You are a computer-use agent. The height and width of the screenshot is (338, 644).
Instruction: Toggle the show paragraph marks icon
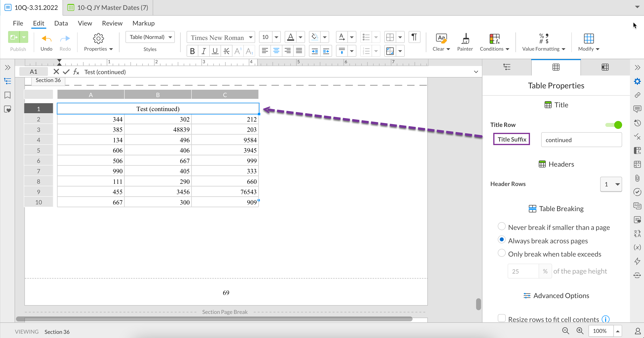[414, 37]
